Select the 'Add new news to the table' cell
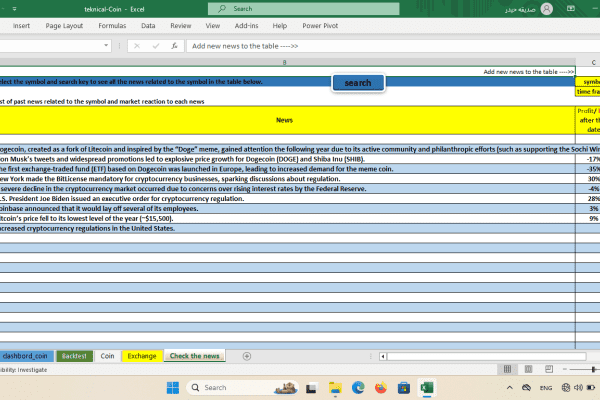This screenshot has height=400, width=600. [x=287, y=72]
